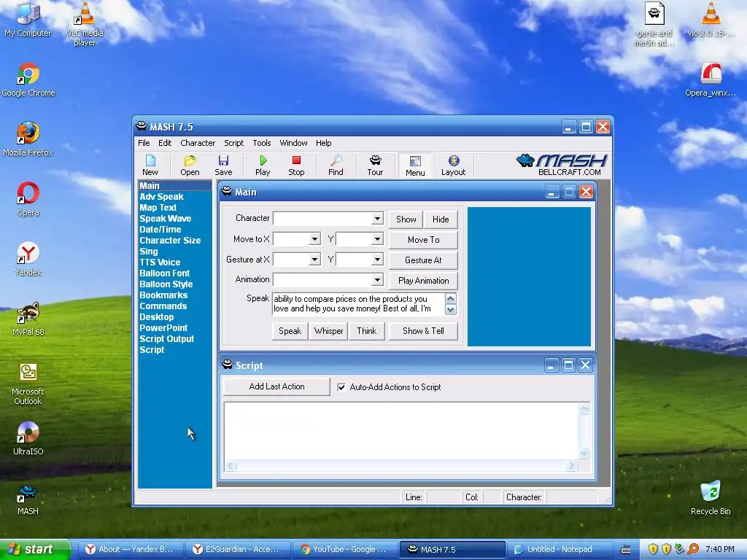Switch to Untitled - Notepad taskbar item
Screen dimensions: 747x560
(560, 550)
